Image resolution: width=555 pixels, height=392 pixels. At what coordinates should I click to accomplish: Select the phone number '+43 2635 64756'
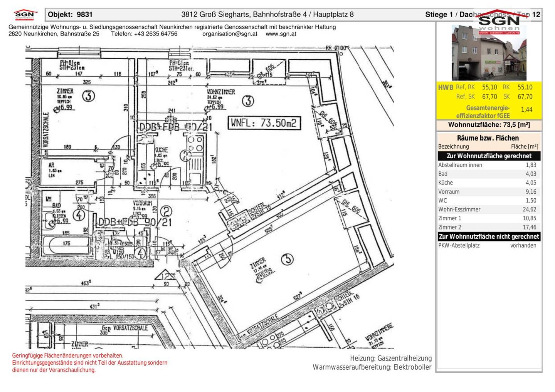click(x=156, y=34)
